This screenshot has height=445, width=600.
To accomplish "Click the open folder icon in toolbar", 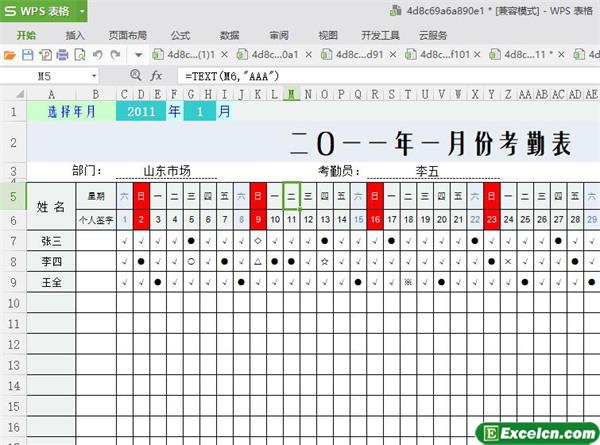I will pyautogui.click(x=10, y=55).
